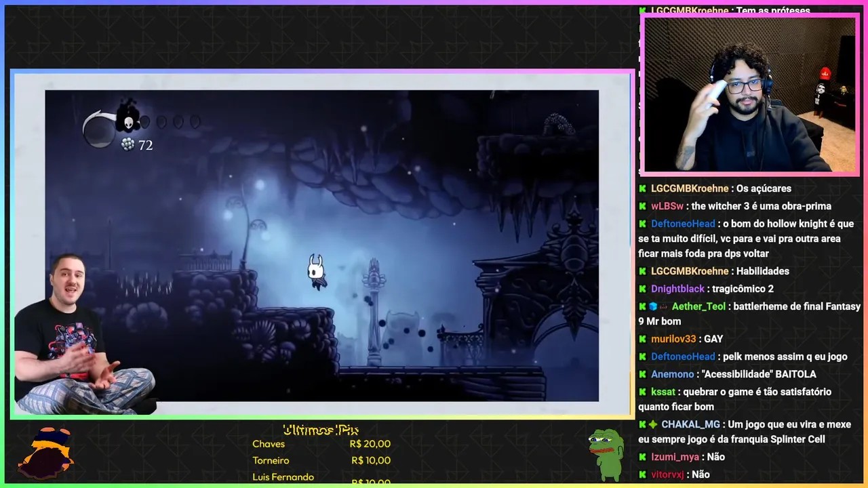The height and width of the screenshot is (488, 868).
Task: Click the Kick badge next to vitorvxj
Action: coord(642,474)
